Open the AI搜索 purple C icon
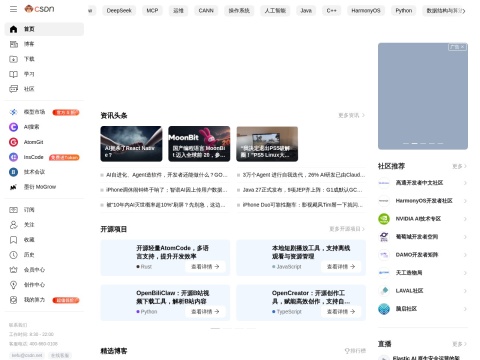Image resolution: width=480 pixels, height=360 pixels. tap(13, 127)
